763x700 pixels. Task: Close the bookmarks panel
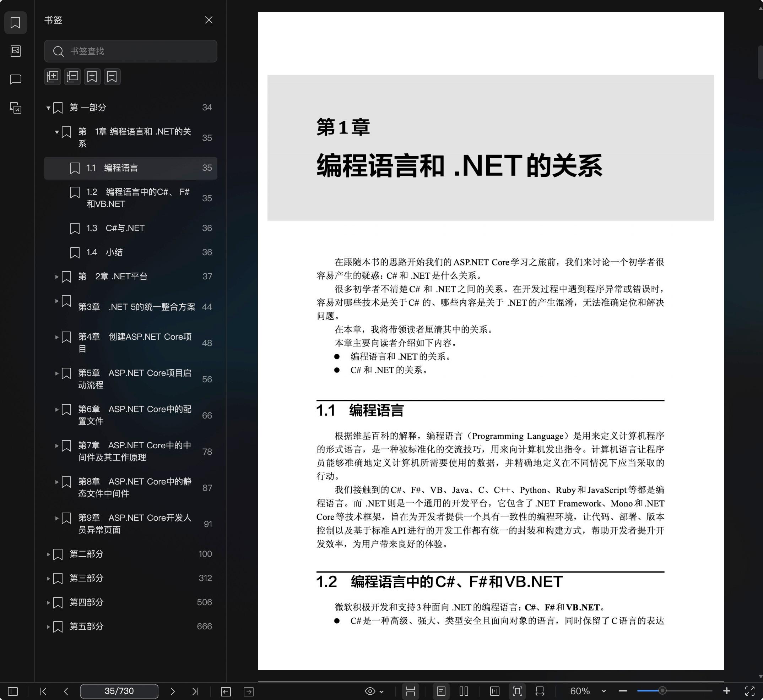(209, 20)
